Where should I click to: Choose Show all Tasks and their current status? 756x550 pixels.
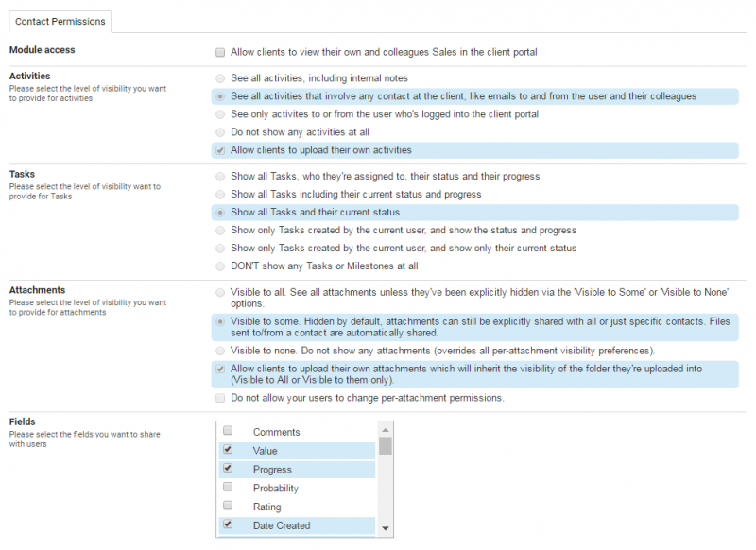coord(220,213)
